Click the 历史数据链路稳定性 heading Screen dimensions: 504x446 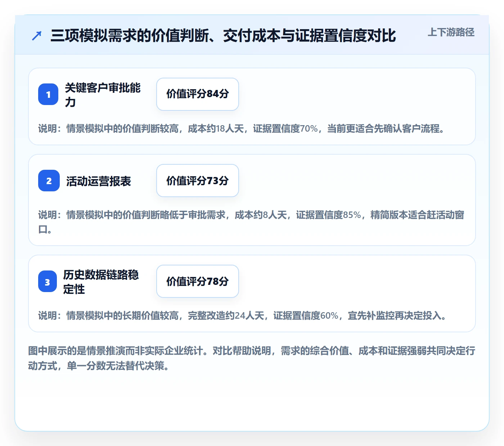[x=101, y=282]
